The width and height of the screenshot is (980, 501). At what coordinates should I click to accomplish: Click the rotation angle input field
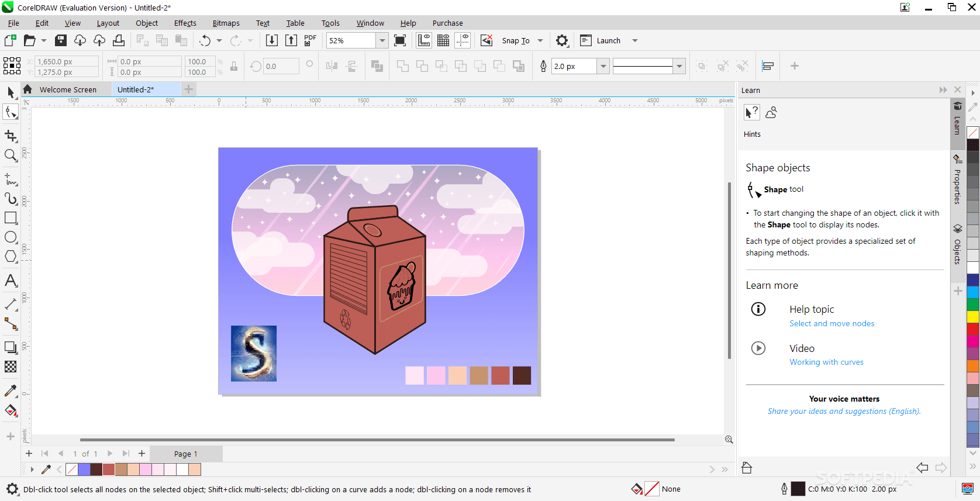pos(281,66)
